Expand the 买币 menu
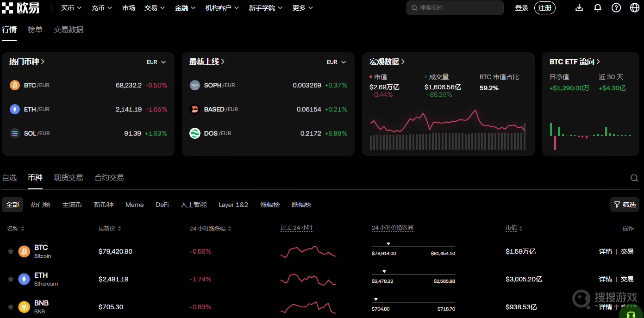 click(71, 8)
